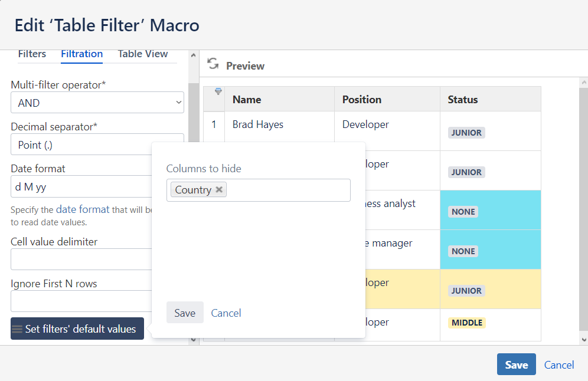Click Save in Columns to hide popup
Image resolution: width=588 pixels, height=381 pixels.
click(185, 313)
